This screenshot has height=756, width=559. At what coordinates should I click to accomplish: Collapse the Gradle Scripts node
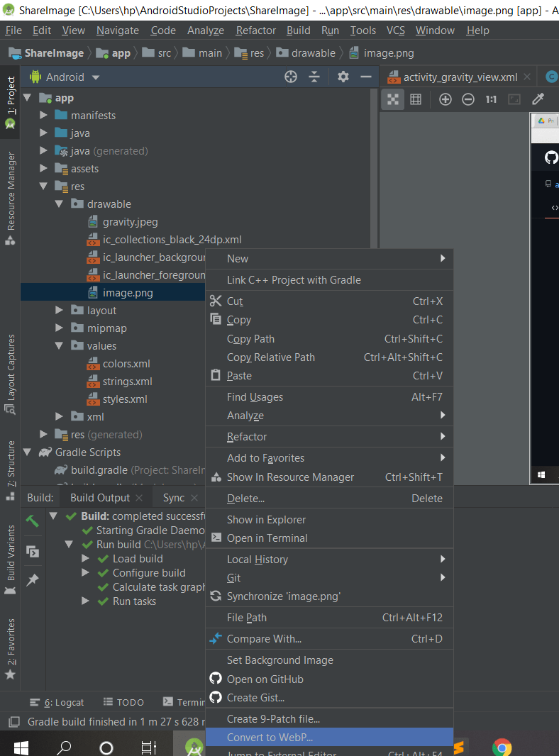pos(28,452)
